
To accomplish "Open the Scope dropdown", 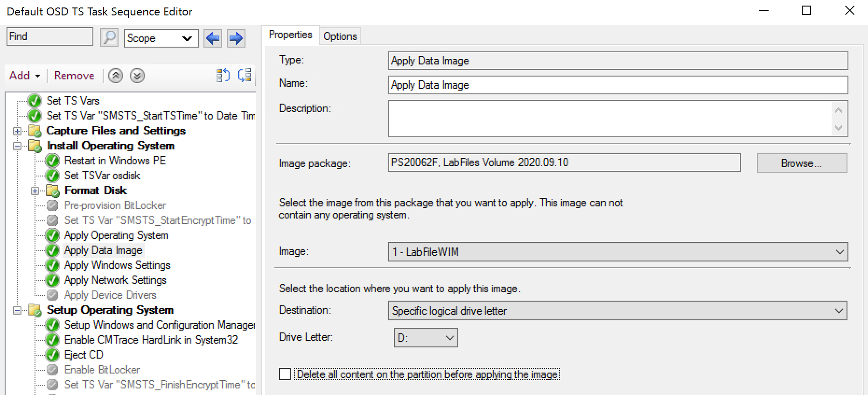I will pos(161,38).
